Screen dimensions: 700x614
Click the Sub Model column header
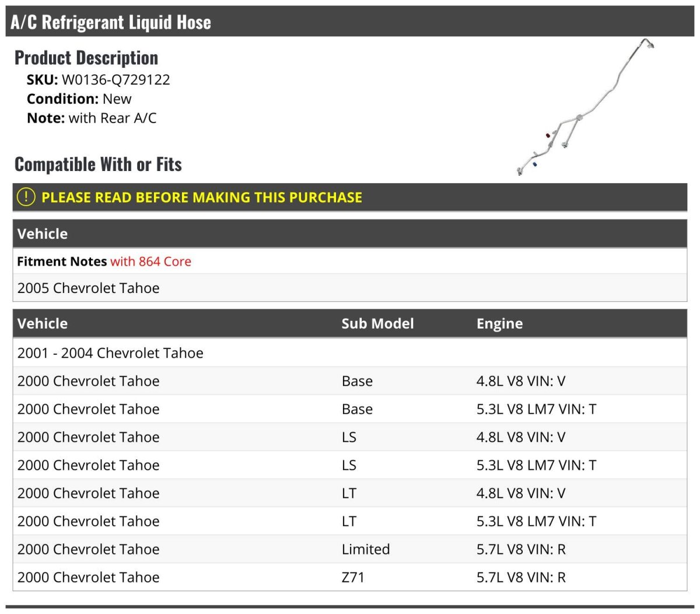tap(377, 323)
